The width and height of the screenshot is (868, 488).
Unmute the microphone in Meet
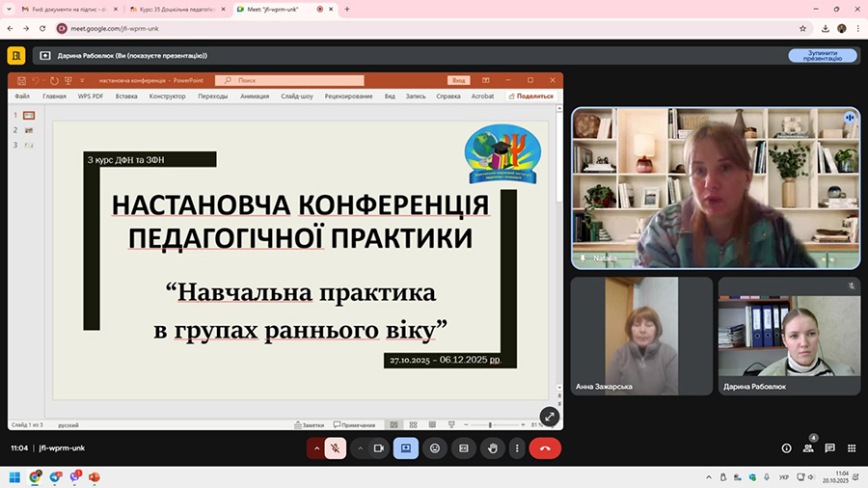point(336,447)
